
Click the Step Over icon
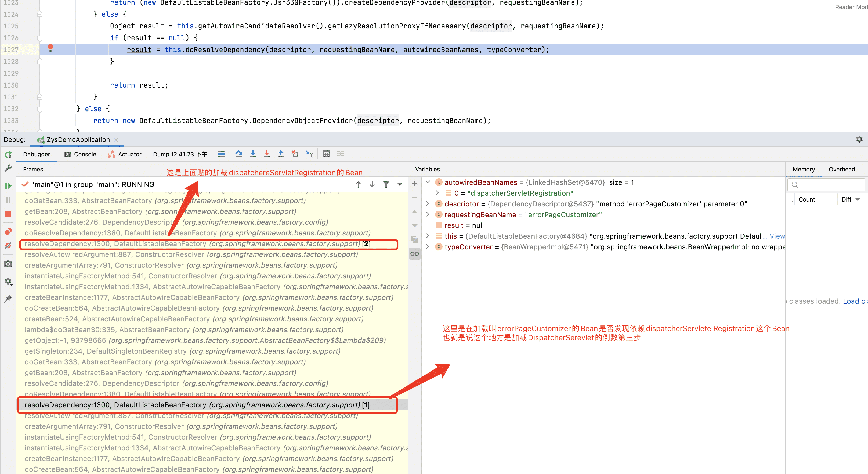click(x=239, y=154)
